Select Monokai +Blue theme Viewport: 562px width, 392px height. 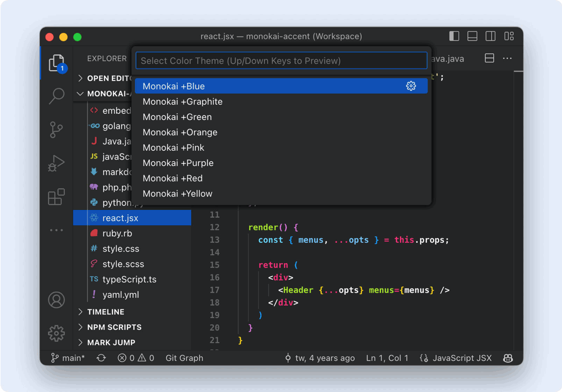click(x=281, y=86)
